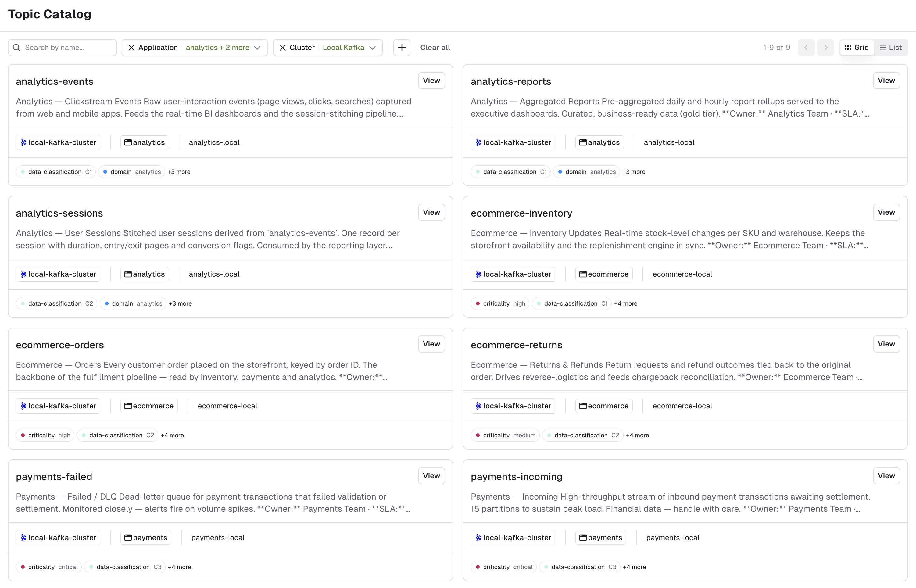Screen dimensions: 916x588
Task: Select ecommerce-local text on ecommerce-returns card
Action: pos(682,406)
